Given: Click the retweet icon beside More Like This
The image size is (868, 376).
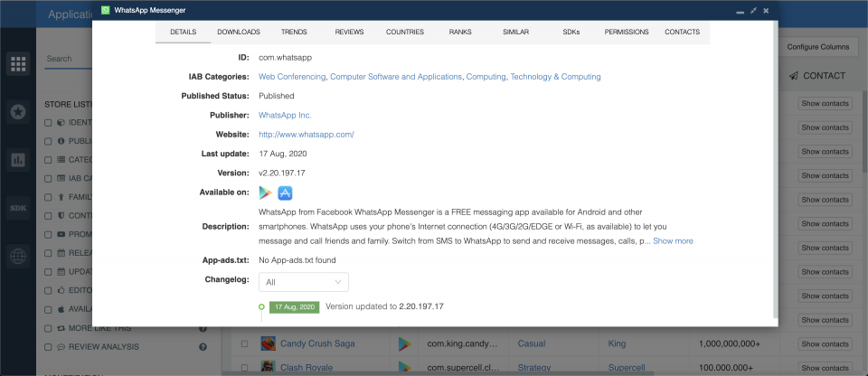Looking at the screenshot, I should tap(61, 328).
